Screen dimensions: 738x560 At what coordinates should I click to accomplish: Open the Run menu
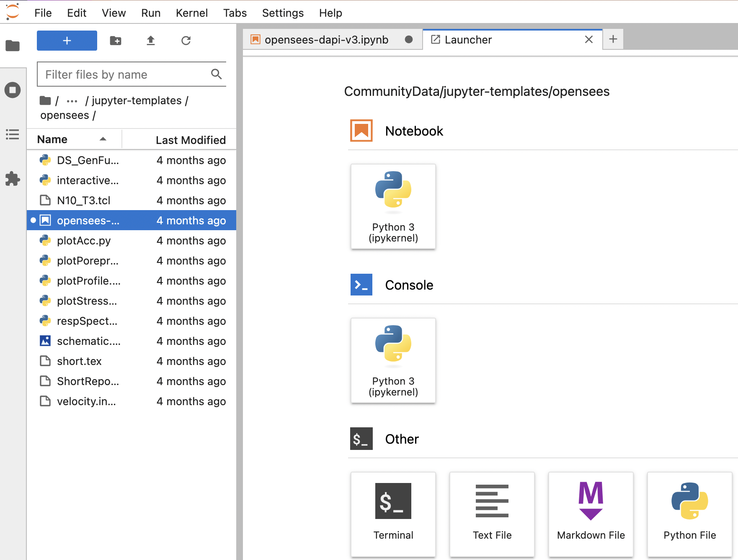point(151,13)
